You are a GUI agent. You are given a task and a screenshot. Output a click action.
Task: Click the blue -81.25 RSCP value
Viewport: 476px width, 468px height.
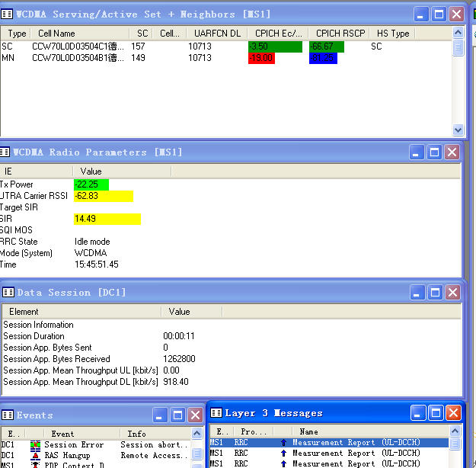point(323,58)
